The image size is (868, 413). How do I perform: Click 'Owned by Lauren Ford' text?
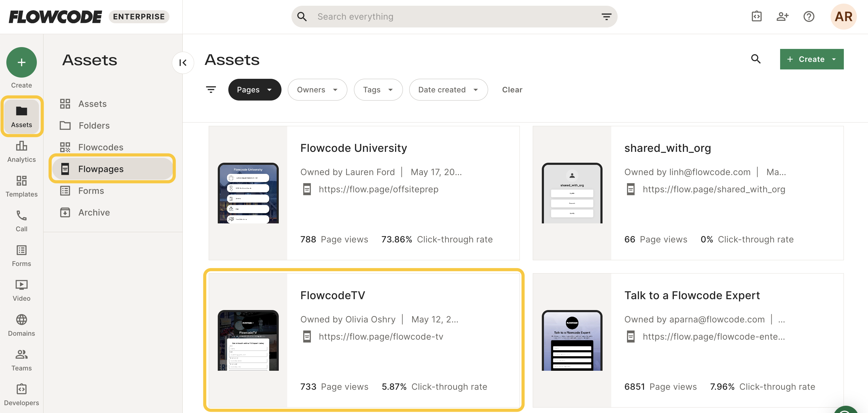(x=347, y=172)
